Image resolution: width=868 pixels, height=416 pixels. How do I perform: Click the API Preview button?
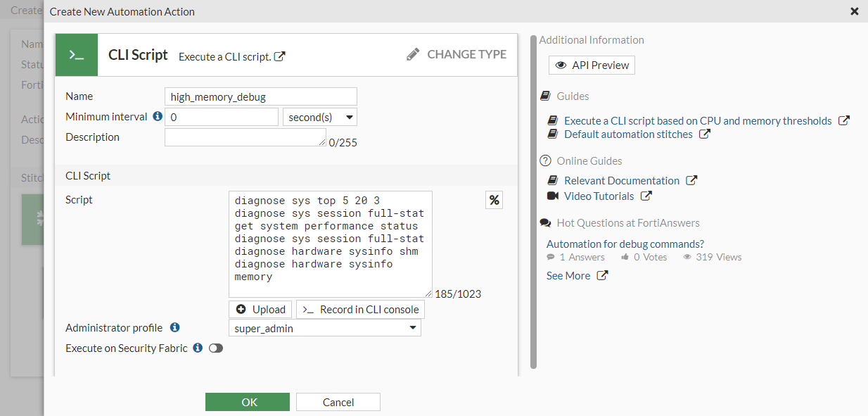pyautogui.click(x=592, y=65)
